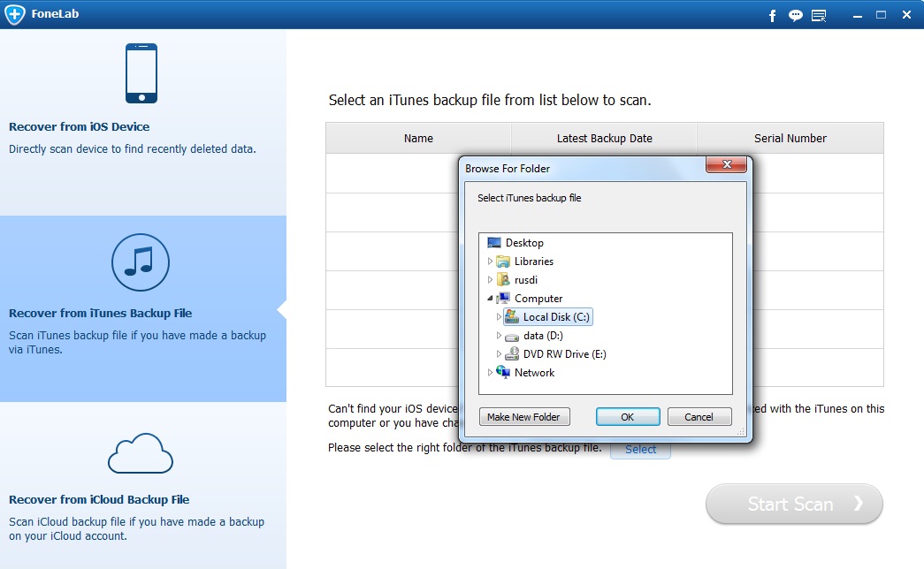Select rusdi in the folder tree

click(525, 280)
